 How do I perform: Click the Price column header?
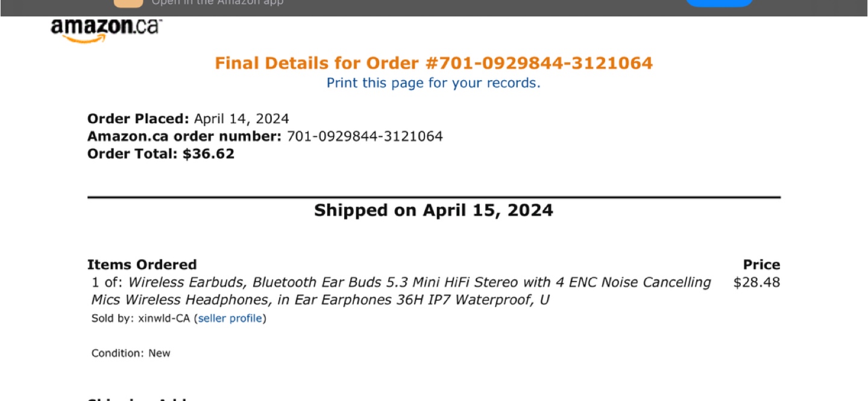point(761,264)
